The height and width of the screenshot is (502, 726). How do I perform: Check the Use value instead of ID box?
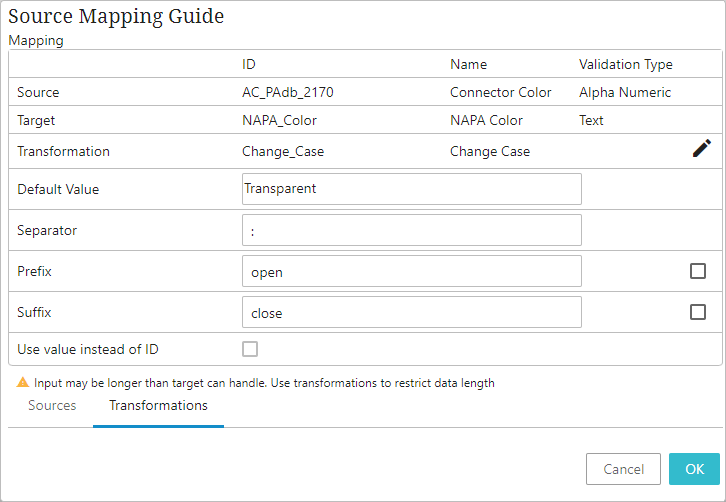point(250,349)
